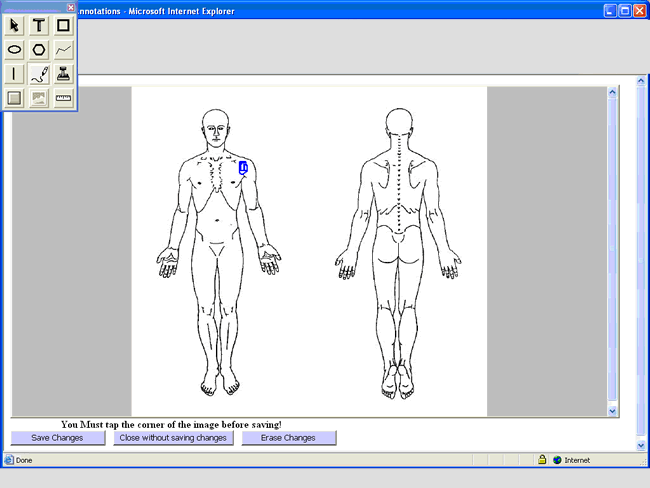Viewport: 650px width, 488px height.
Task: Click the image pane scroll-up arrow
Action: coord(613,93)
